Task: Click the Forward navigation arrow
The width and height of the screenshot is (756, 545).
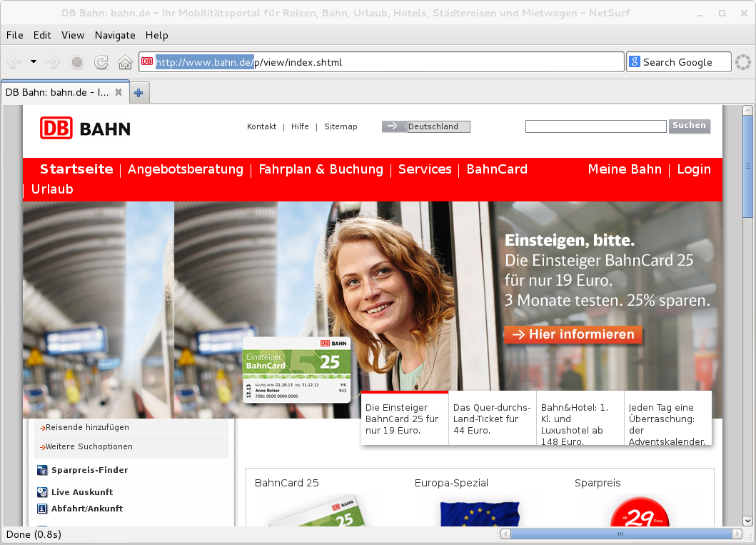Action: click(53, 62)
